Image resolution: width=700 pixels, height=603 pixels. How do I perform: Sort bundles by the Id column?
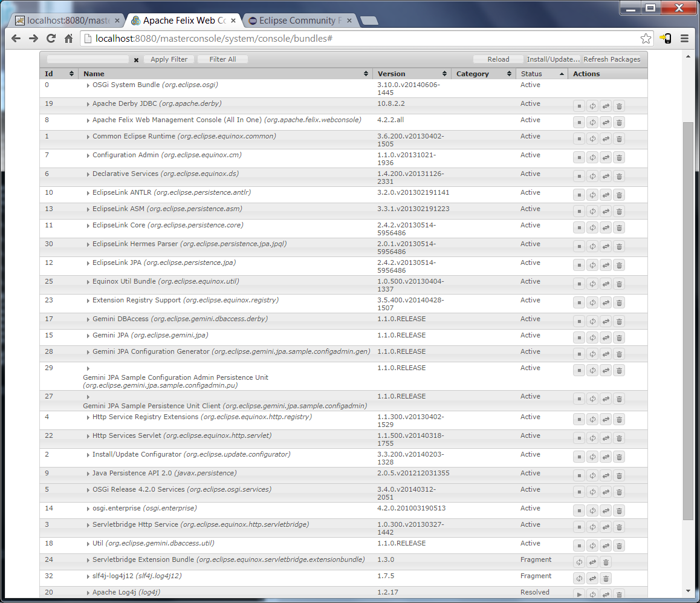pyautogui.click(x=59, y=74)
